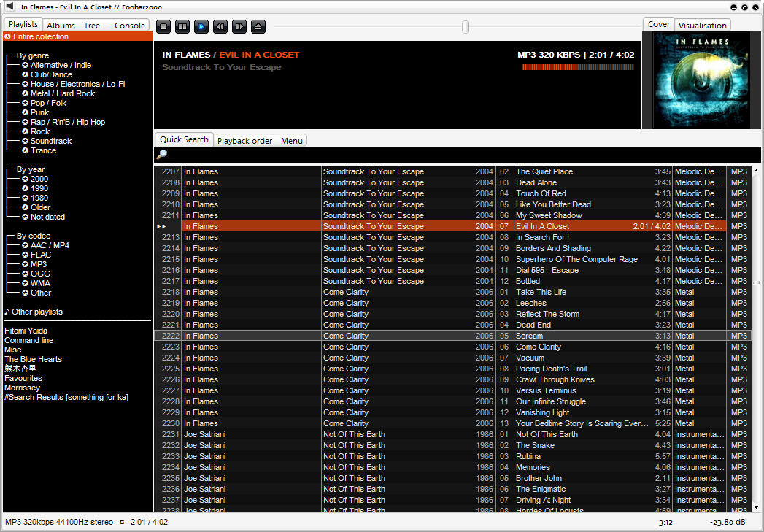Pause the current track

182,27
